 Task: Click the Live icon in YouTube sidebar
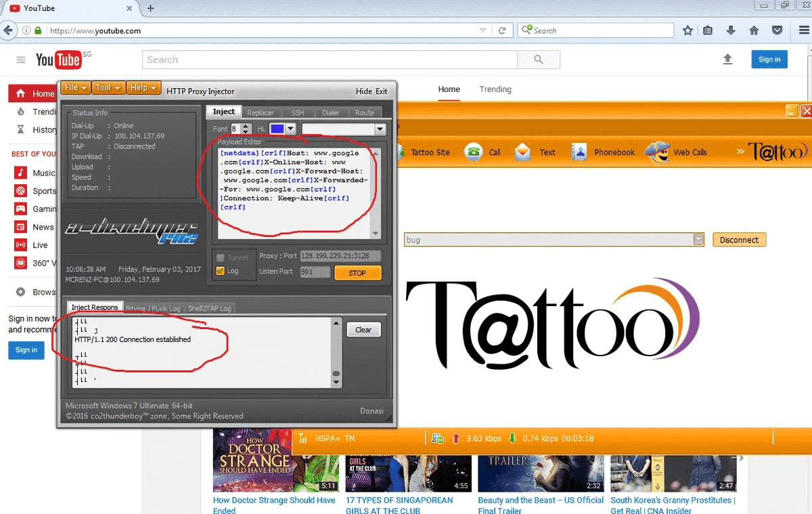tap(21, 244)
